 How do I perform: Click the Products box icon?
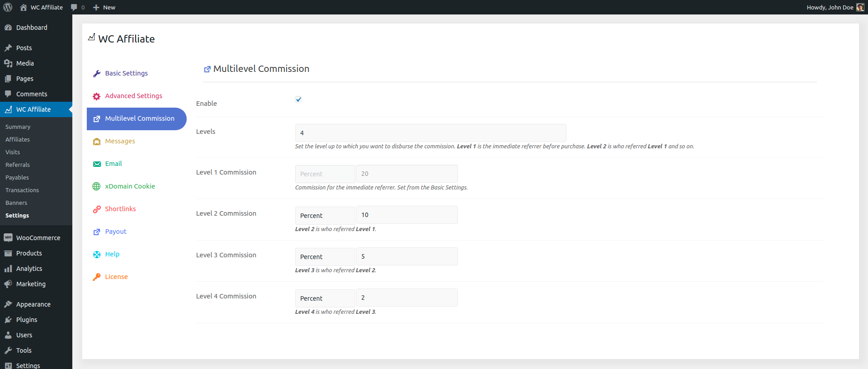(x=8, y=253)
